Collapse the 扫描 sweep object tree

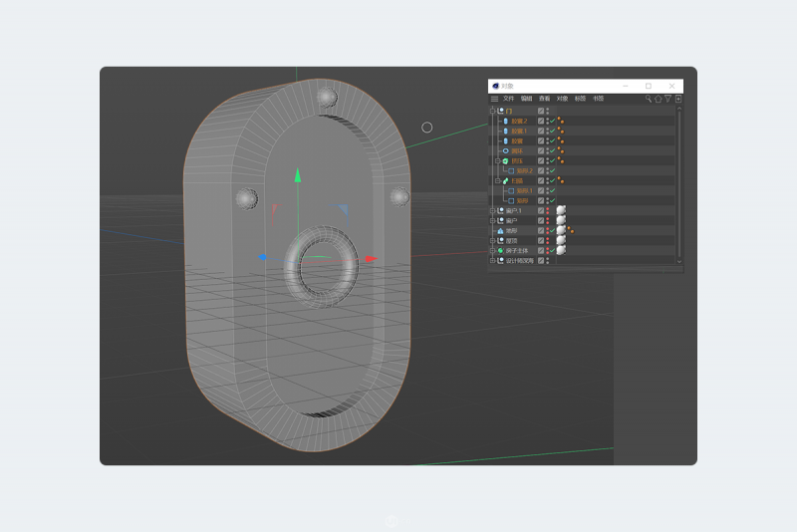pos(498,180)
